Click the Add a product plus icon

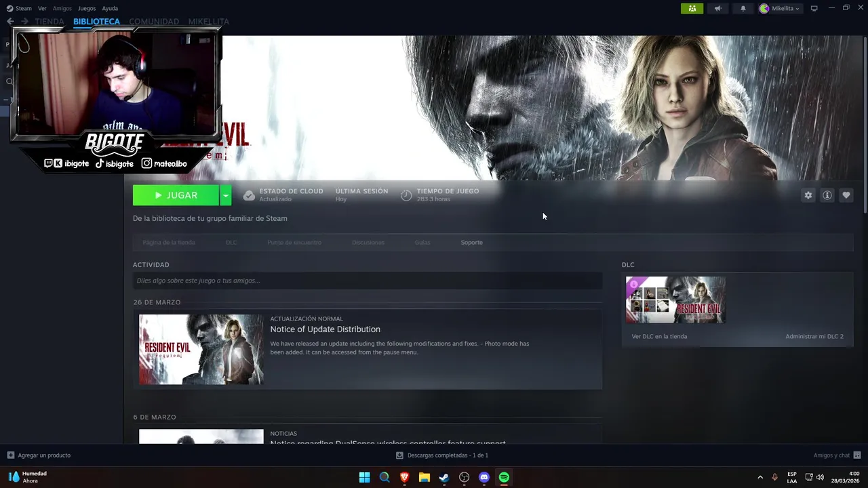click(10, 455)
